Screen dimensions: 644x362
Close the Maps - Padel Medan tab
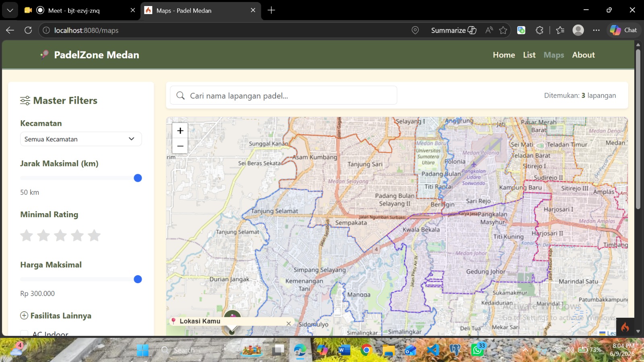pos(253,10)
